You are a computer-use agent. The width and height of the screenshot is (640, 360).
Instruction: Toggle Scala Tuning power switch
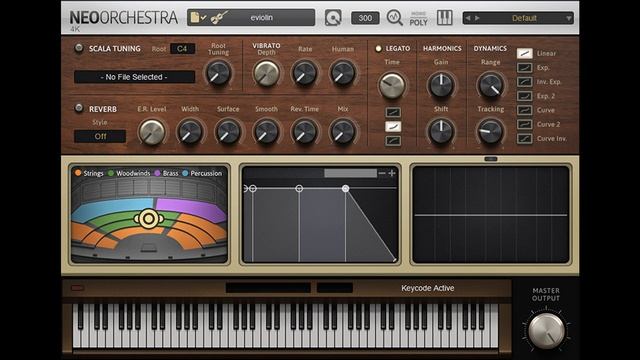79,48
